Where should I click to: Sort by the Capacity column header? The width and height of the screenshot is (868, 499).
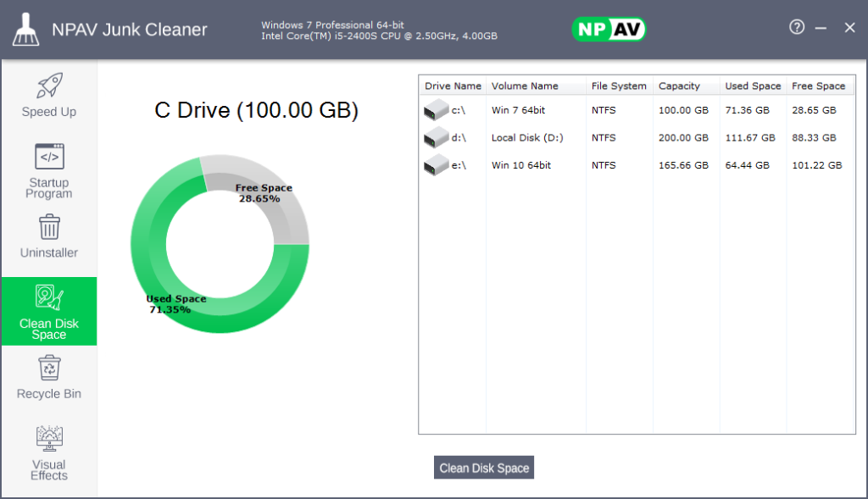pyautogui.click(x=679, y=86)
